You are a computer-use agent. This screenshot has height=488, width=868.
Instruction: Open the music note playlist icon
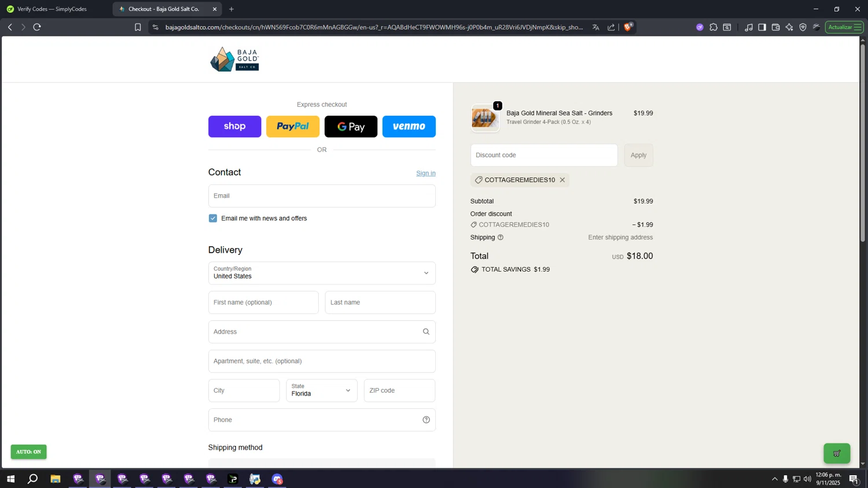click(749, 27)
